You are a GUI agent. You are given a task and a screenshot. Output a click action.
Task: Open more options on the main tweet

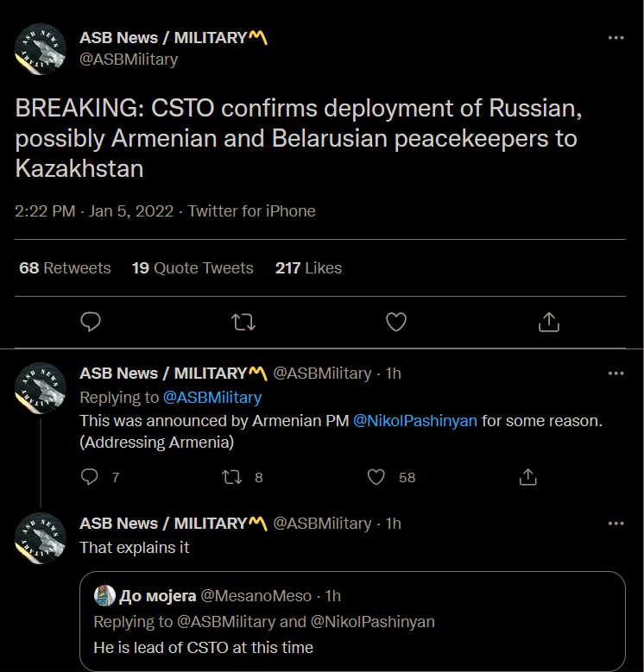[x=616, y=38]
